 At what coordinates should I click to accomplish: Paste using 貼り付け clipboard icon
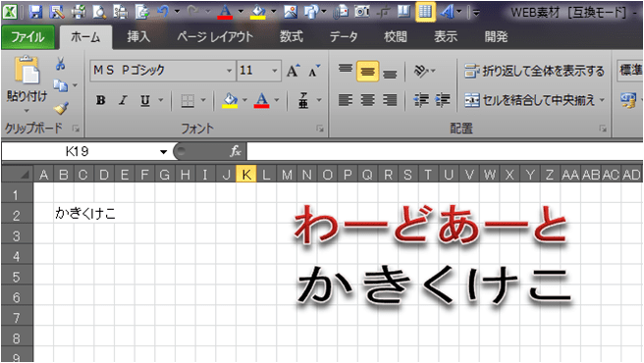point(27,70)
